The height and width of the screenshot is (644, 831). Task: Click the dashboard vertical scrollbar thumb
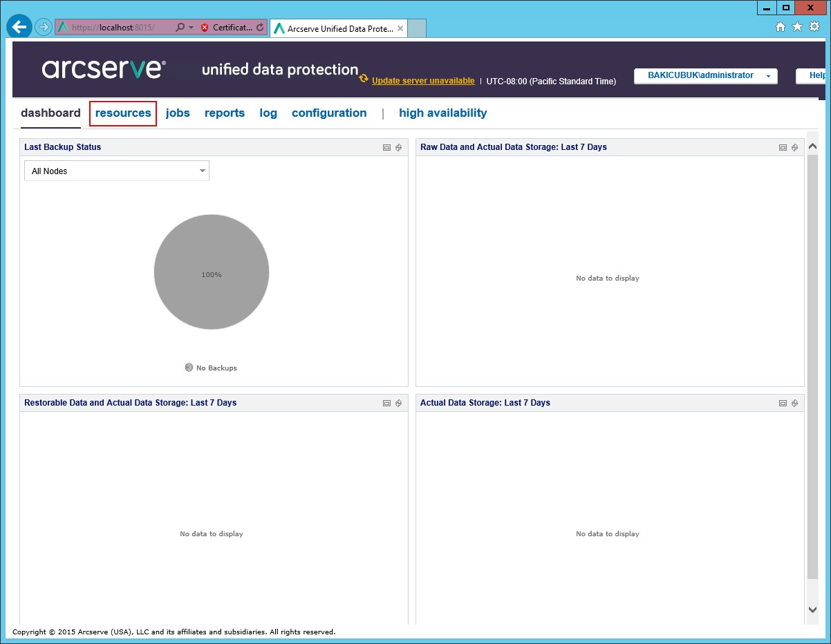click(812, 366)
